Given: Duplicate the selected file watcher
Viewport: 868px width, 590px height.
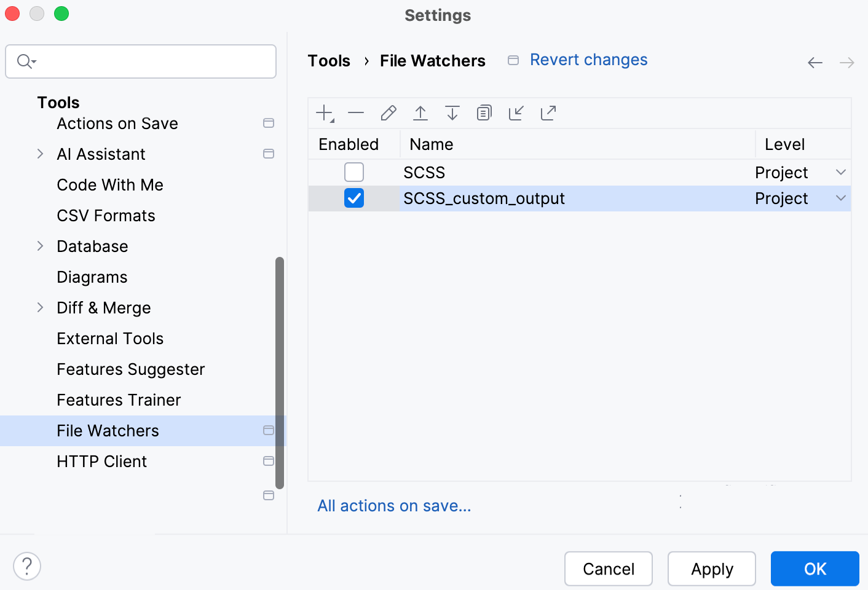Looking at the screenshot, I should pos(484,112).
